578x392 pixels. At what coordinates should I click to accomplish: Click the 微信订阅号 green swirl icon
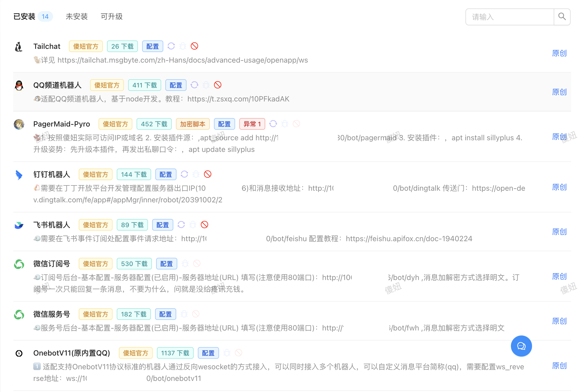(19, 264)
